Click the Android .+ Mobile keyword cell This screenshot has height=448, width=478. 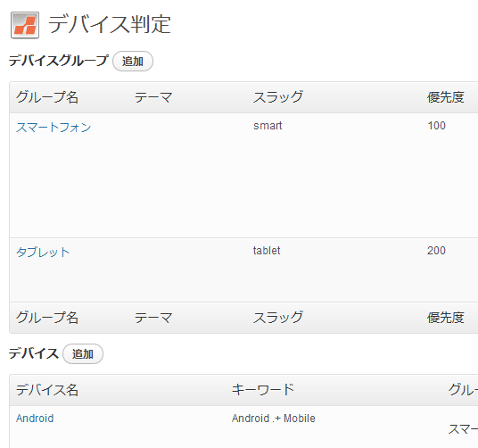tap(274, 419)
